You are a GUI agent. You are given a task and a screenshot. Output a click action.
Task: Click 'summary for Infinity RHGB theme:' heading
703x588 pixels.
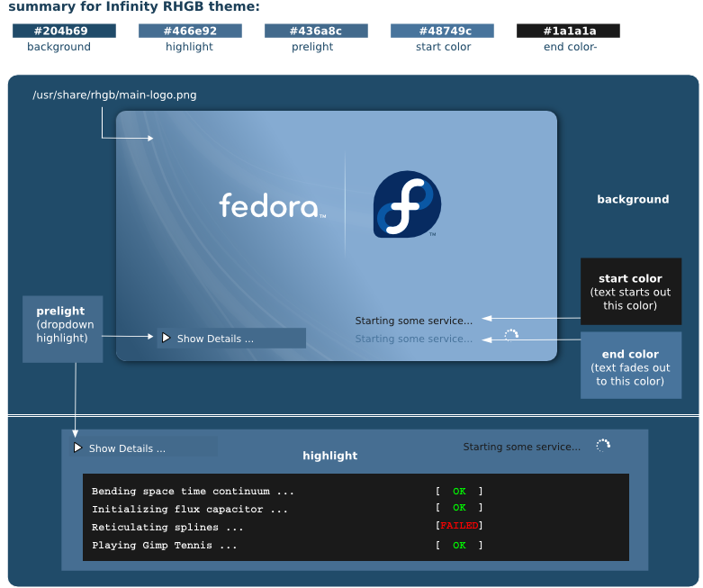(x=134, y=6)
